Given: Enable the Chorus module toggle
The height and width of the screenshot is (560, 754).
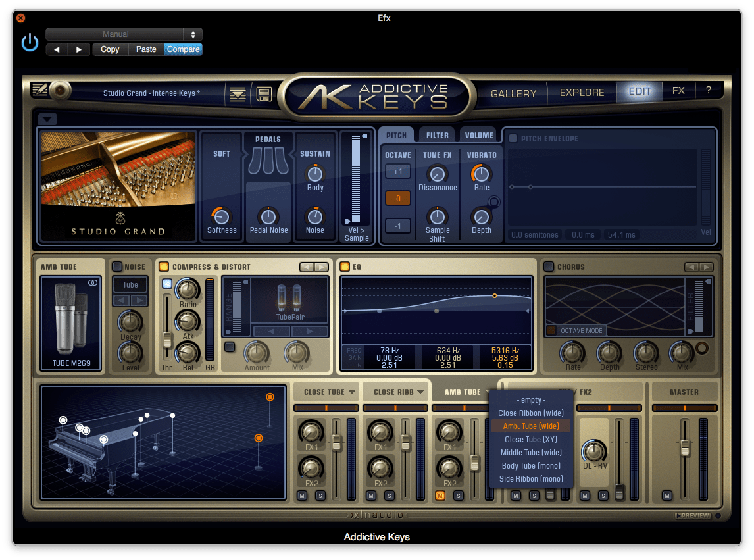Looking at the screenshot, I should (x=549, y=267).
